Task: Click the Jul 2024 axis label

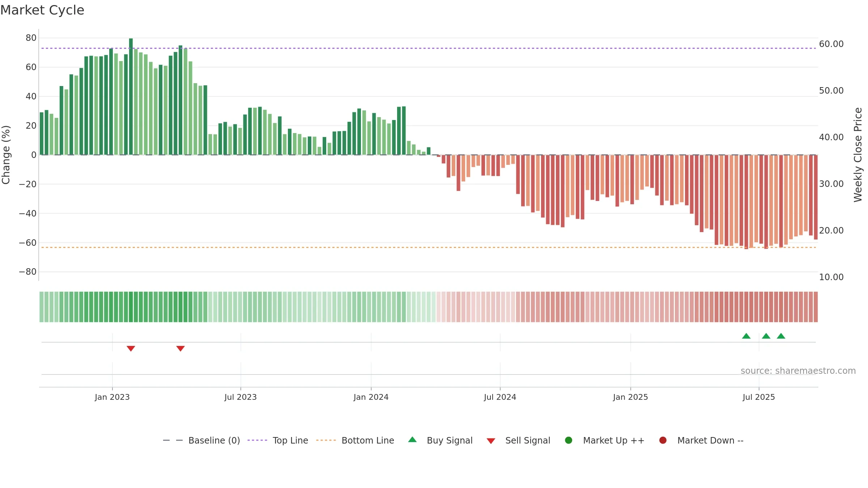Action: click(500, 397)
